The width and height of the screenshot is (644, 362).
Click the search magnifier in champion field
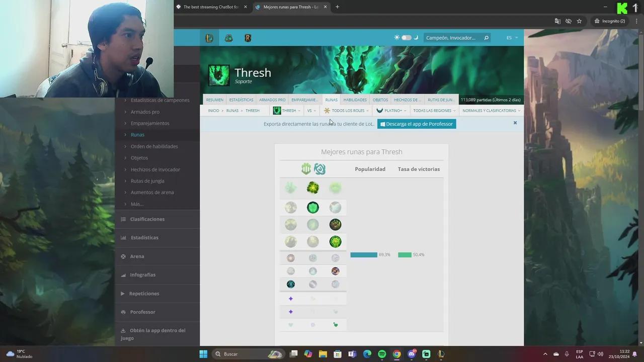coord(486,38)
